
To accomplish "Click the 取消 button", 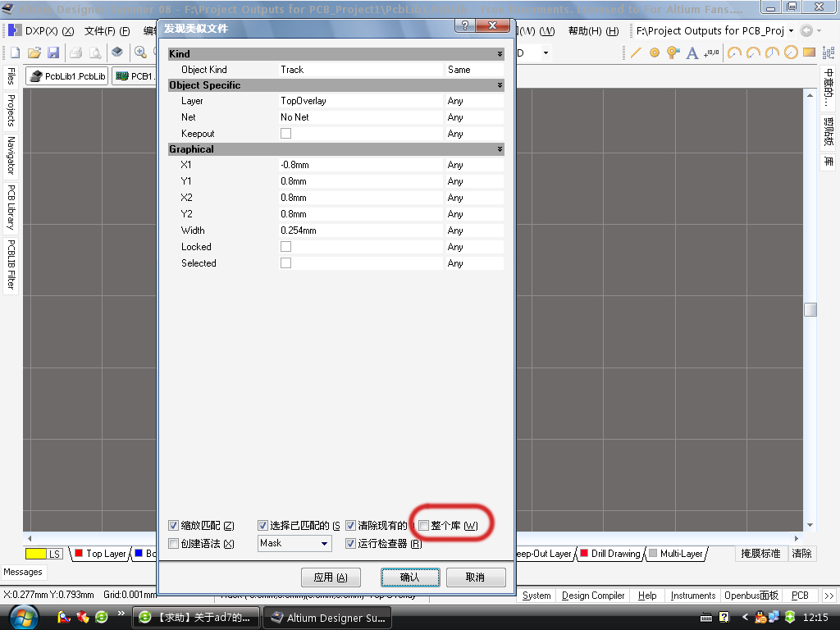I will (476, 577).
